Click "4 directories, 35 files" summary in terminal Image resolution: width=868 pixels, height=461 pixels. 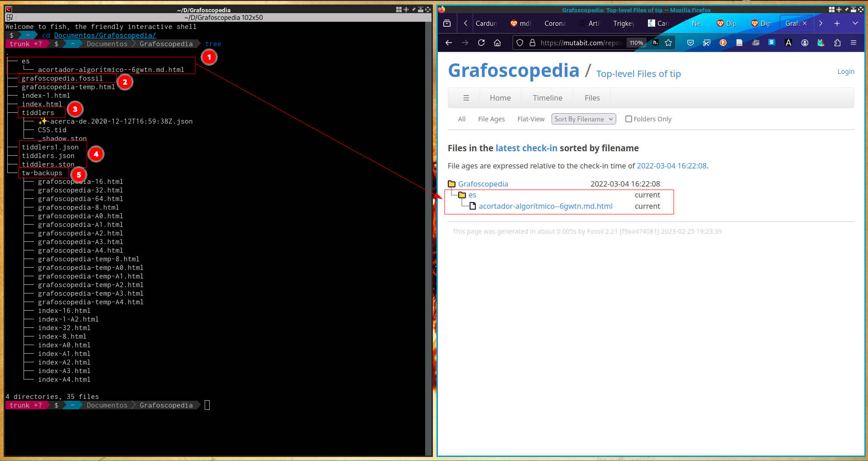[52, 397]
